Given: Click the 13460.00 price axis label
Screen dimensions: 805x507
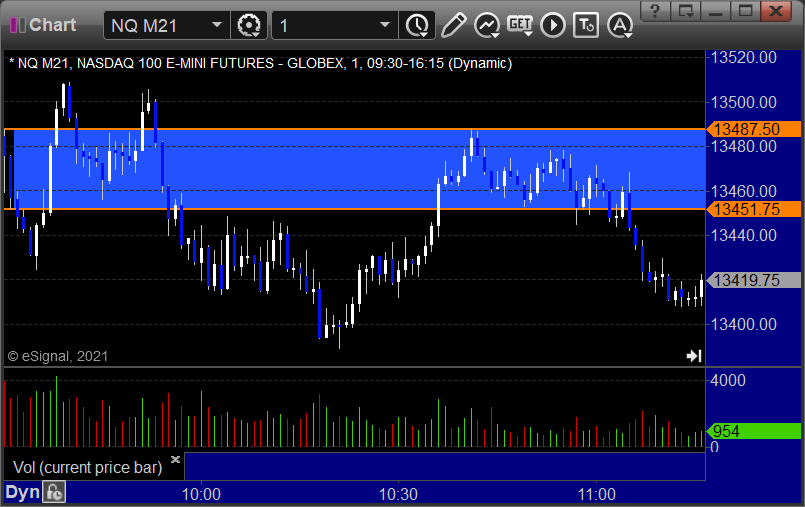Looking at the screenshot, I should (743, 191).
